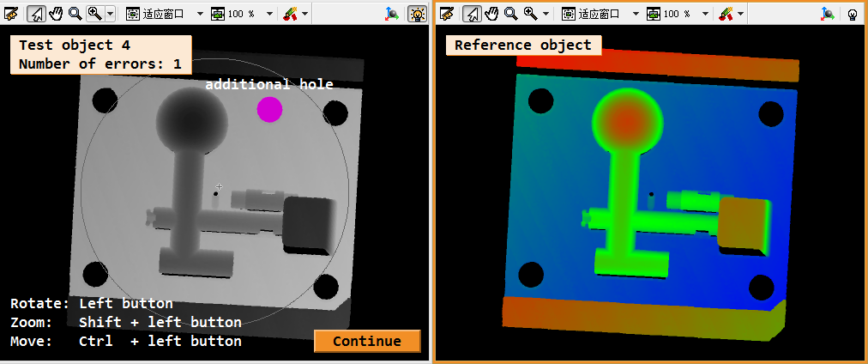Activate the hand pan tool in Reference object window
The height and width of the screenshot is (364, 868).
pos(491,13)
